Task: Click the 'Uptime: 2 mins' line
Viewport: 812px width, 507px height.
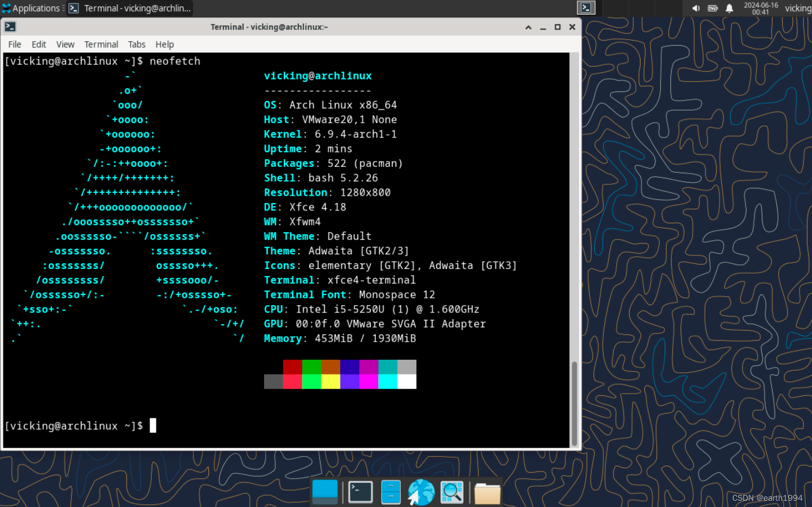Action: [x=308, y=149]
